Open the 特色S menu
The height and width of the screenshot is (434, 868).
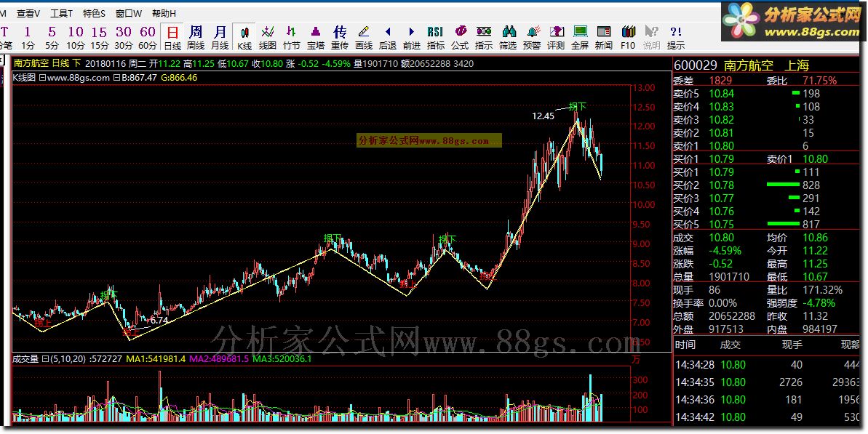[94, 13]
